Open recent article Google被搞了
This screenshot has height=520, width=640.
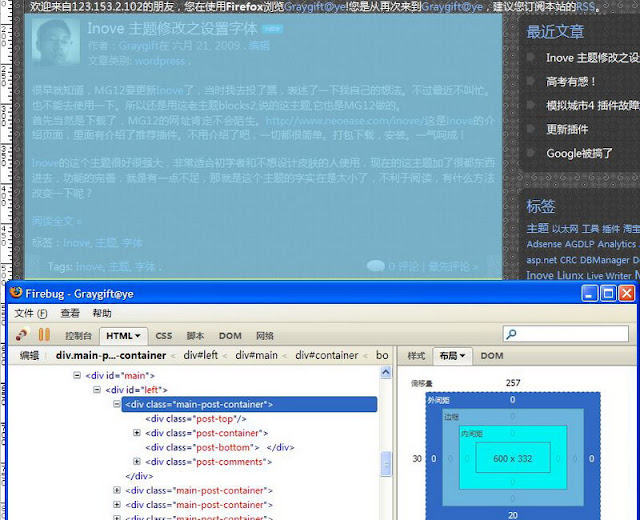579,153
